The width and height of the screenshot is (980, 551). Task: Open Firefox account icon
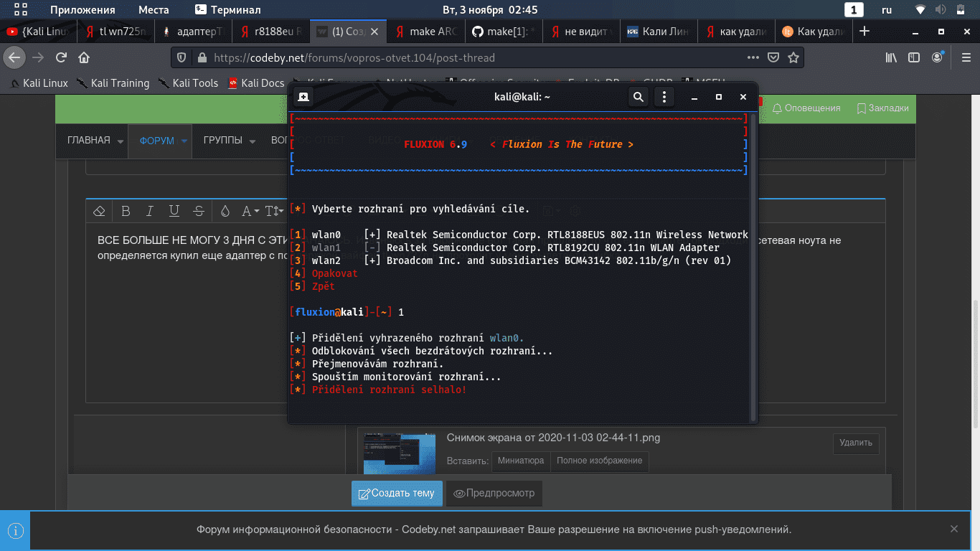937,57
